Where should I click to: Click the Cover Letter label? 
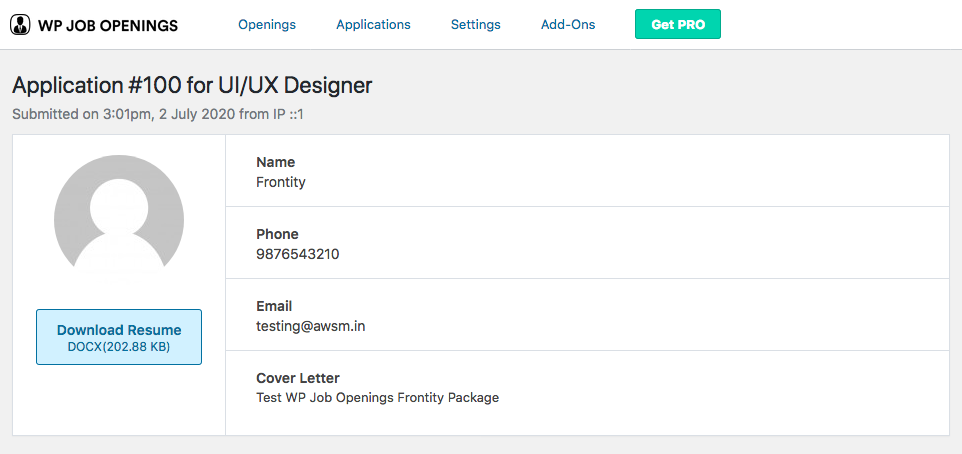[298, 378]
